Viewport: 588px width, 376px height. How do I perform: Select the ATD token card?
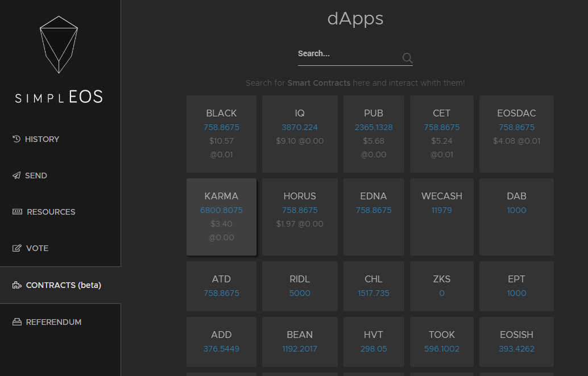click(x=221, y=286)
